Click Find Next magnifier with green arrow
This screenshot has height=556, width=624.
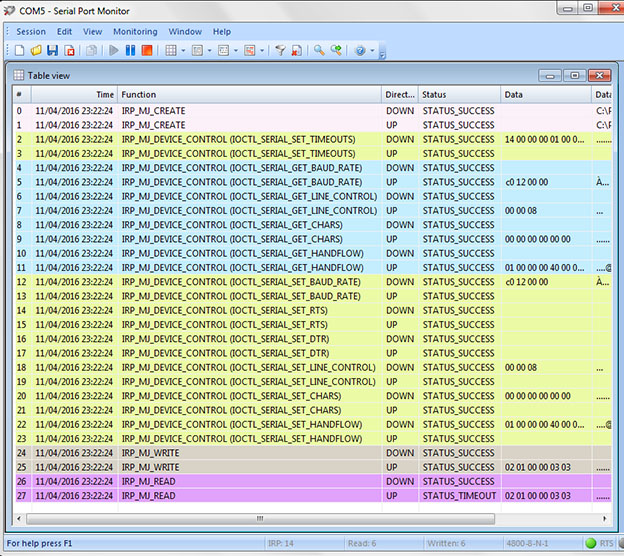336,51
